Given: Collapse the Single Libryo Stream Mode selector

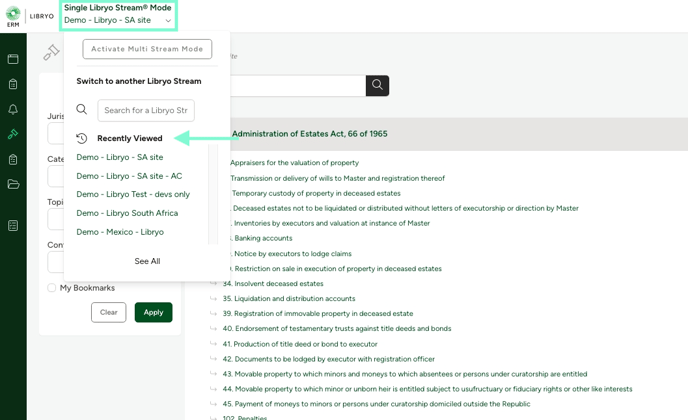Looking at the screenshot, I should click(x=118, y=14).
